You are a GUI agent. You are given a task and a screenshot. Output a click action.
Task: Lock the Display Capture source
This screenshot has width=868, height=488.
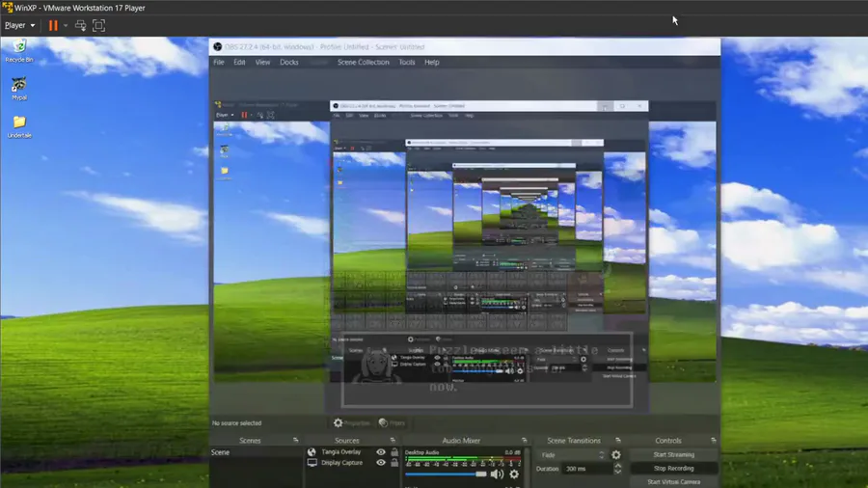[394, 463]
